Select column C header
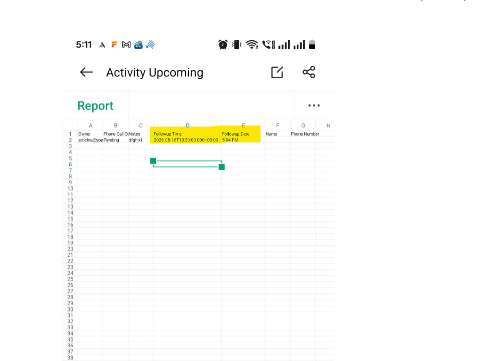Screen dimensions: 495x361 pyautogui.click(x=141, y=125)
